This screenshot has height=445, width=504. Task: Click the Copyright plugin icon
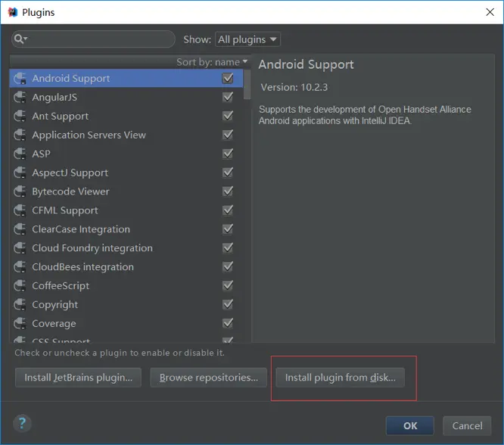coord(20,304)
